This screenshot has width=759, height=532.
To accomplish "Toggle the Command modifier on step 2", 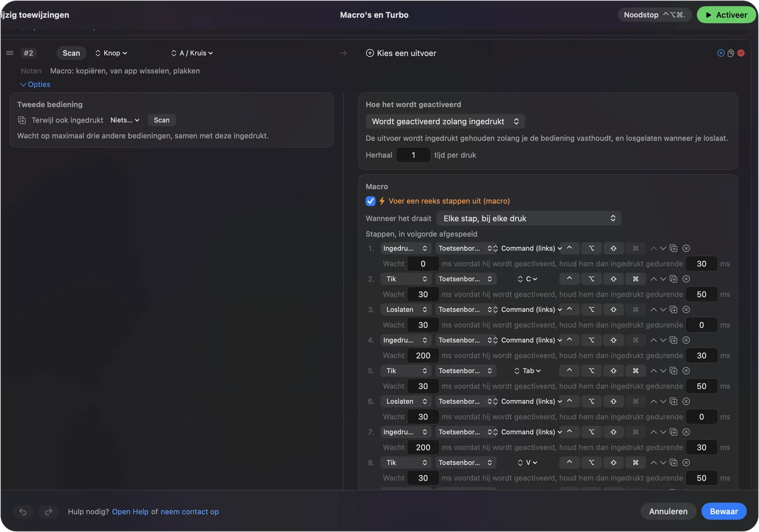I will [x=635, y=279].
